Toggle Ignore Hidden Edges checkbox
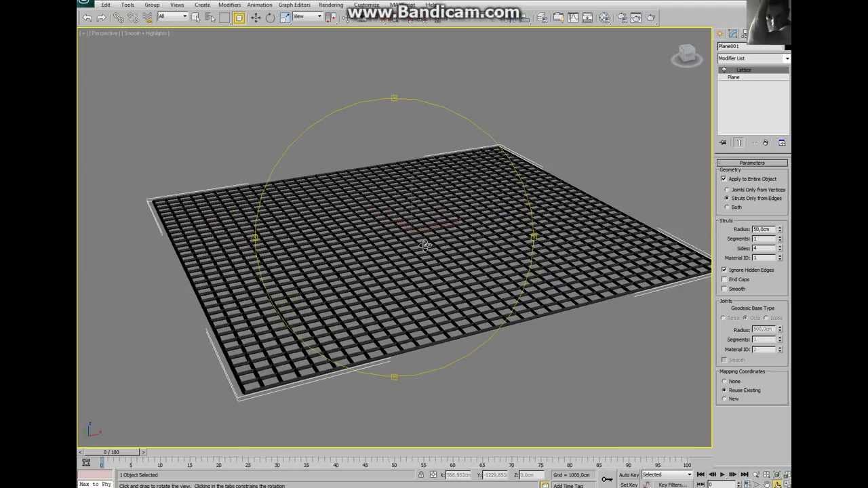 click(x=724, y=270)
